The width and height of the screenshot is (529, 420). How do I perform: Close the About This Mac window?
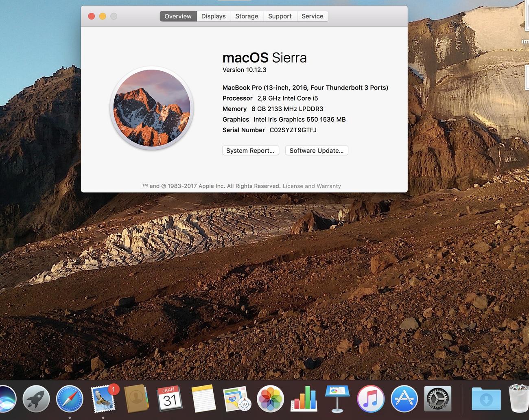coord(92,16)
